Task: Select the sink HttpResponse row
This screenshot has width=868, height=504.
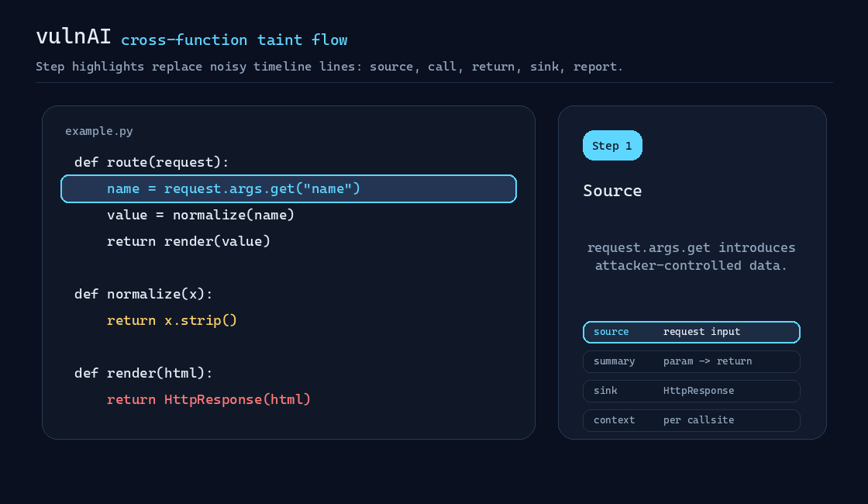Action: [691, 391]
